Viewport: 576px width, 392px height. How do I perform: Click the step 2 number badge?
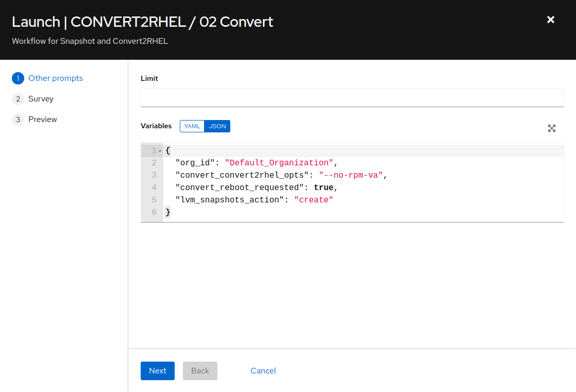tap(18, 99)
